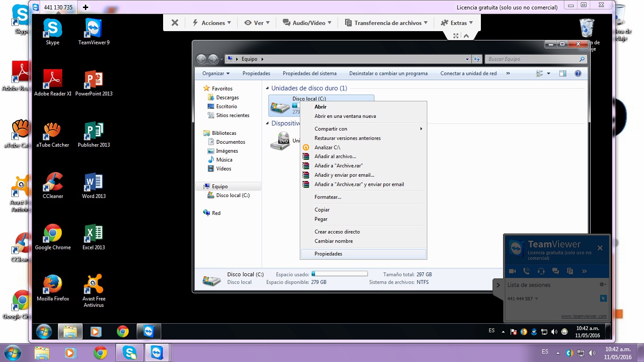The image size is (644, 362).
Task: Open the Avast Free Antivirus desktop shortcut
Action: point(94,291)
